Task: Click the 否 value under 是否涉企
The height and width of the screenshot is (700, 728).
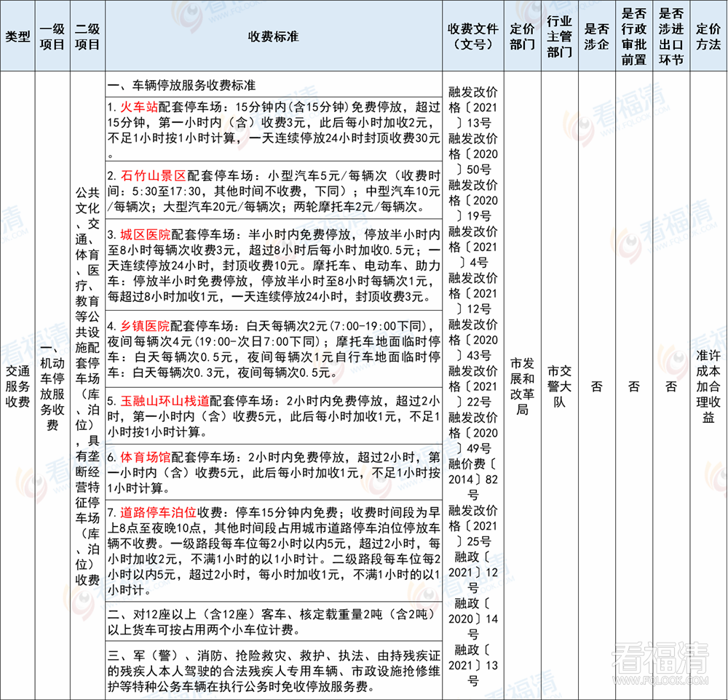Action: point(597,386)
